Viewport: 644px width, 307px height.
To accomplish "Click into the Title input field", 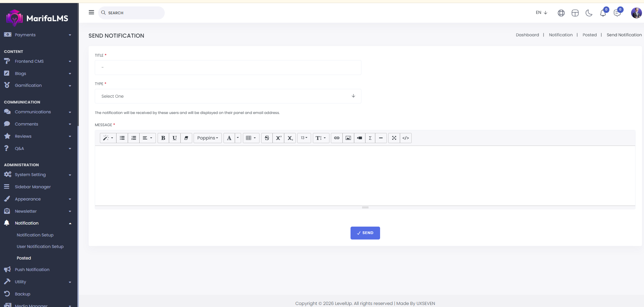I will 228,68.
